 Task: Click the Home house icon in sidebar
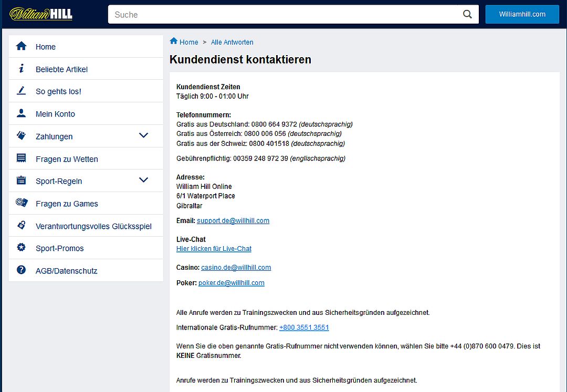coord(22,46)
